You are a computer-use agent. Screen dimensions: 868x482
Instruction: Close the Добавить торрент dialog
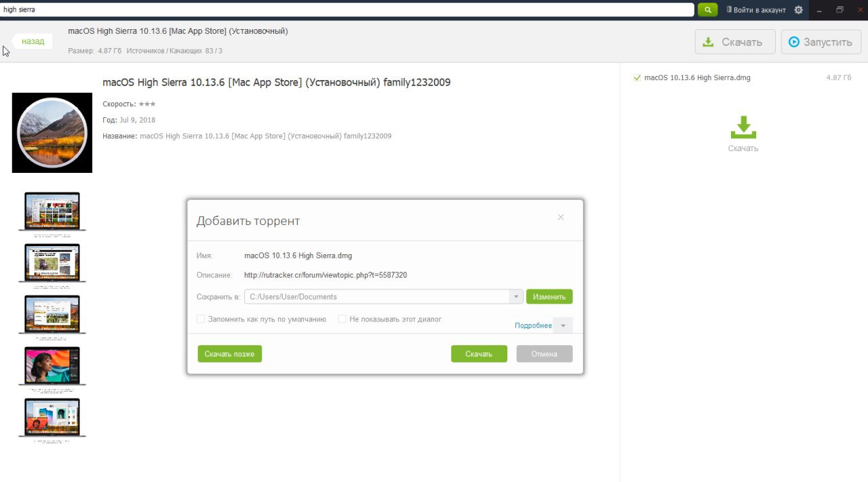(x=561, y=217)
